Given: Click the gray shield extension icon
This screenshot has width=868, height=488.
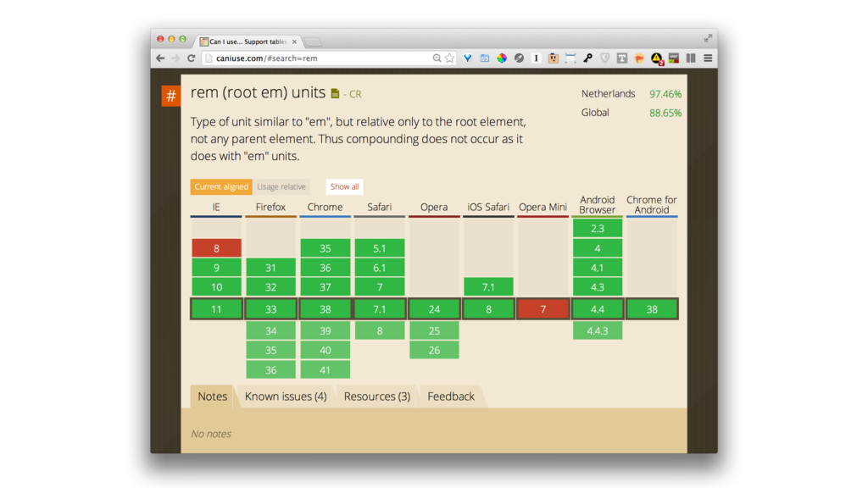Looking at the screenshot, I should pyautogui.click(x=605, y=58).
